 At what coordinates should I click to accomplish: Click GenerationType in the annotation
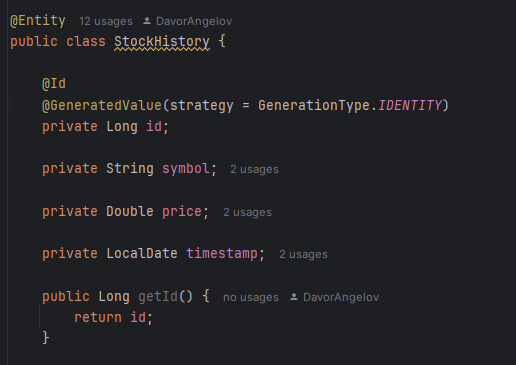(x=314, y=105)
